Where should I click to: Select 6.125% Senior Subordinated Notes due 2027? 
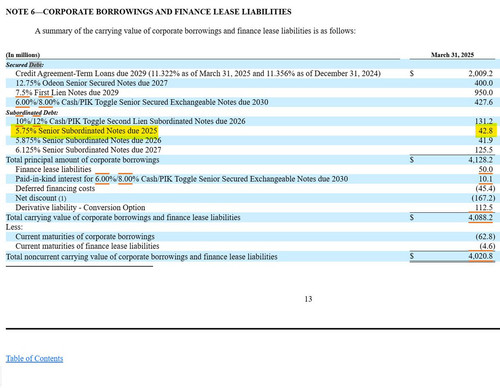pos(88,150)
